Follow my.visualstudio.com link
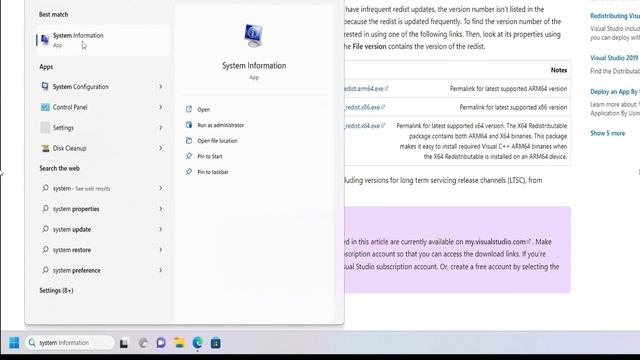This screenshot has height=360, width=640. (498, 242)
